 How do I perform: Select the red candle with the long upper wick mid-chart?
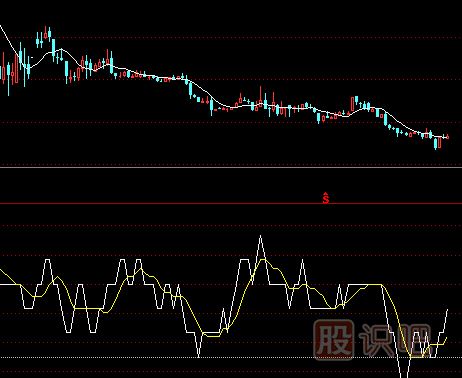click(261, 97)
